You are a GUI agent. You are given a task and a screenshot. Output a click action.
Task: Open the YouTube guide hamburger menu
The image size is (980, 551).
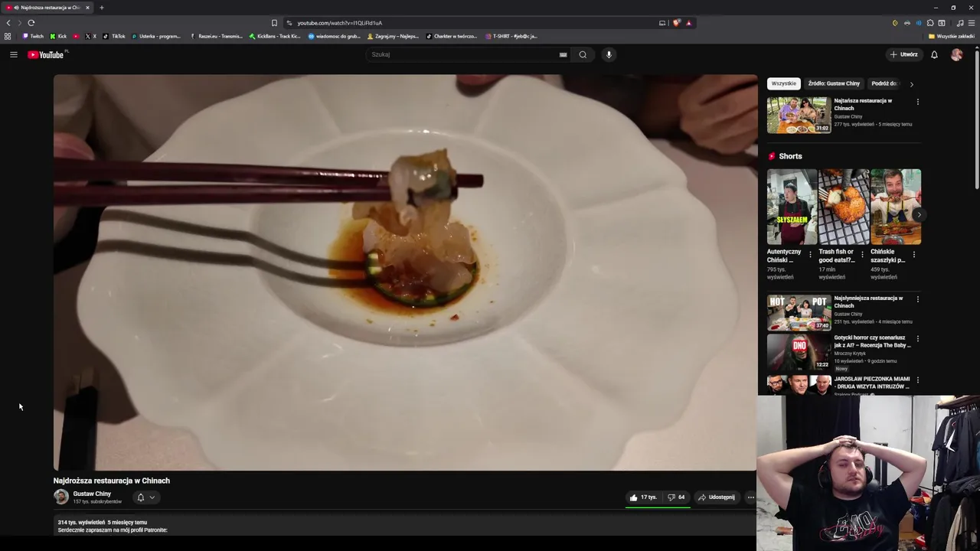[14, 54]
